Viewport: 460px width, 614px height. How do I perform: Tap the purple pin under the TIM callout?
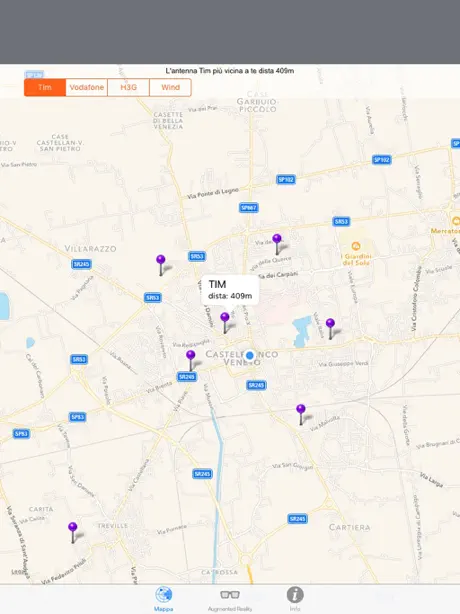(x=225, y=323)
